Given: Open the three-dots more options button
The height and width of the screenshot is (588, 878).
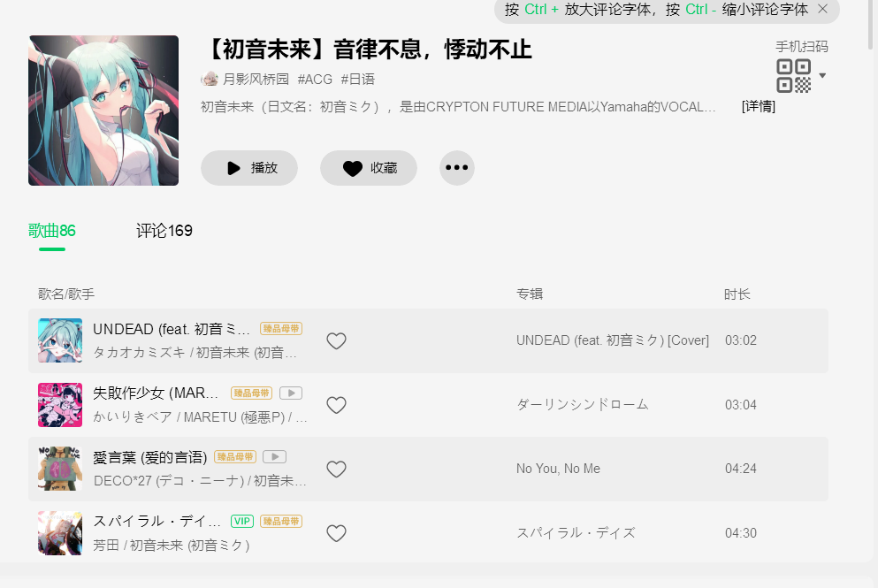Looking at the screenshot, I should tap(457, 167).
